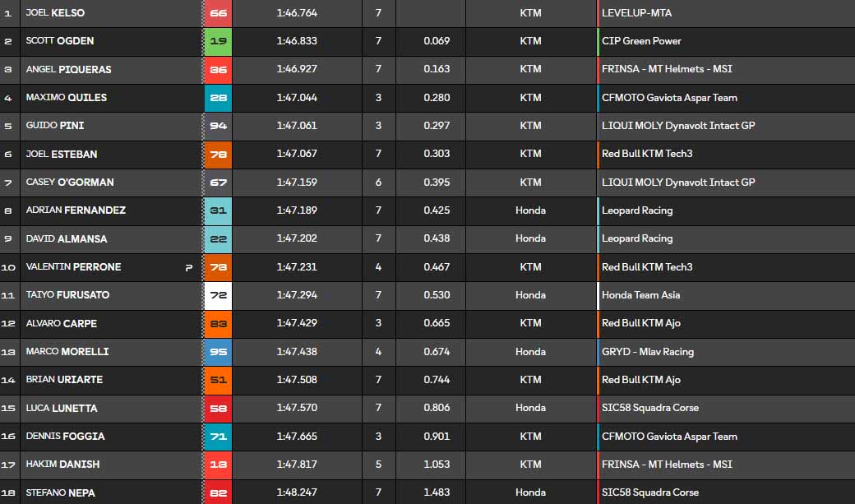Screen dimensions: 855x504
Task: Select rider name Adrian Fernandez
Action: [x=76, y=210]
